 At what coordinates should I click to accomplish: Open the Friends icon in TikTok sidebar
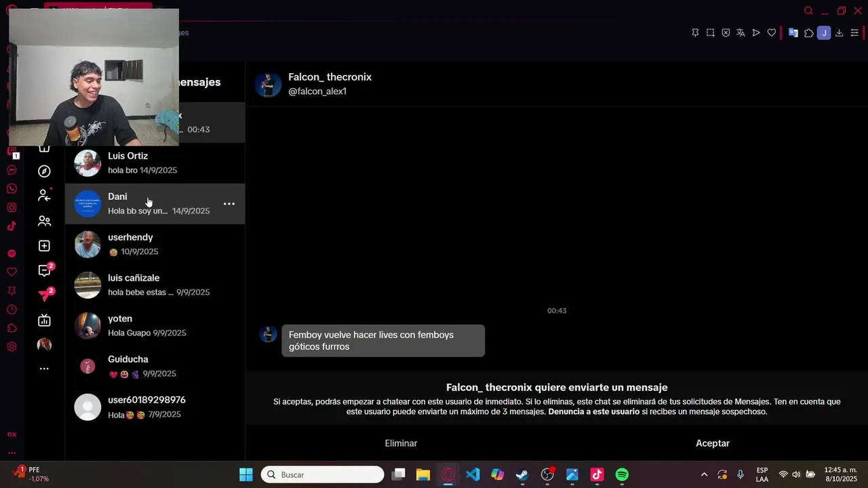pyautogui.click(x=44, y=221)
